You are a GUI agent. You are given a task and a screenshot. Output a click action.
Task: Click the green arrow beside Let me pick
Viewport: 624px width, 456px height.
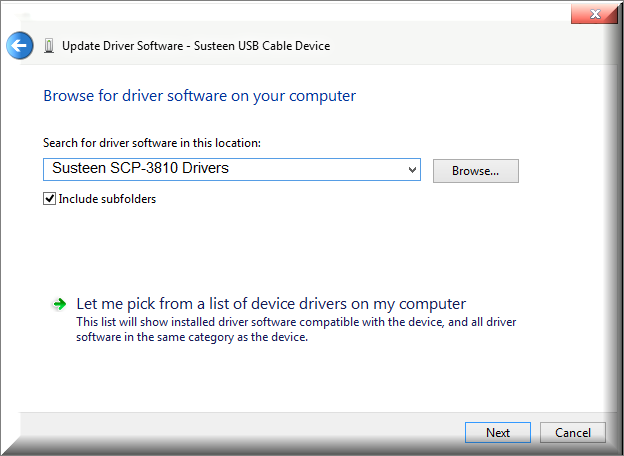pos(60,304)
